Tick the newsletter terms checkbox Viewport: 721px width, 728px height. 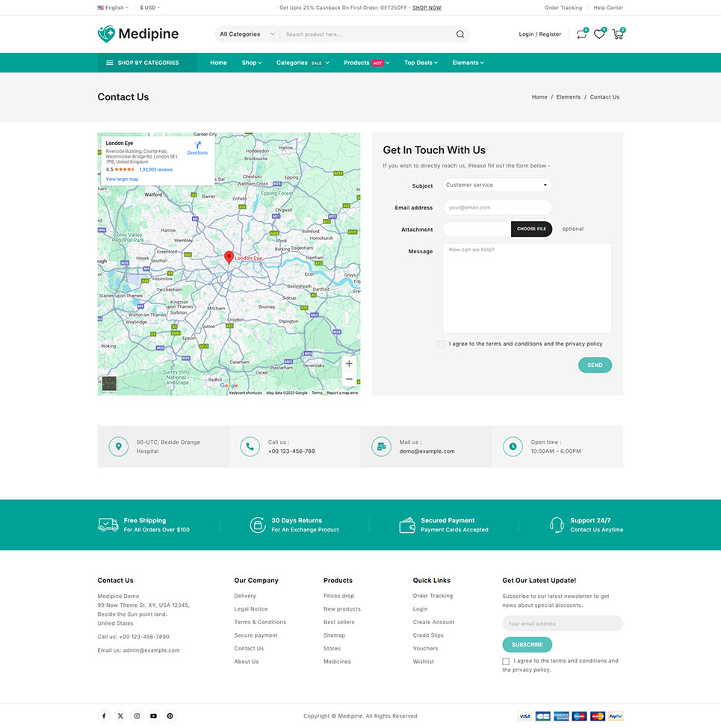tap(506, 661)
